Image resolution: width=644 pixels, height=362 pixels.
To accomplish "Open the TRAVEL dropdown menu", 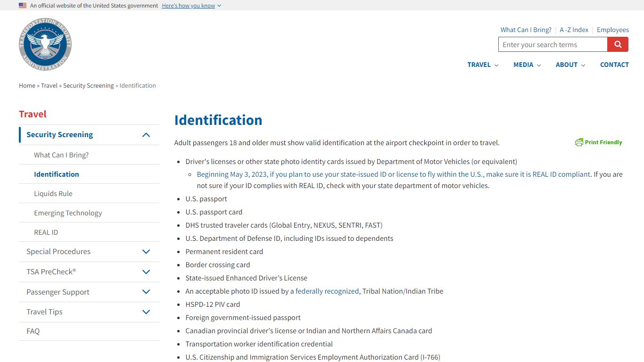I will click(x=483, y=65).
